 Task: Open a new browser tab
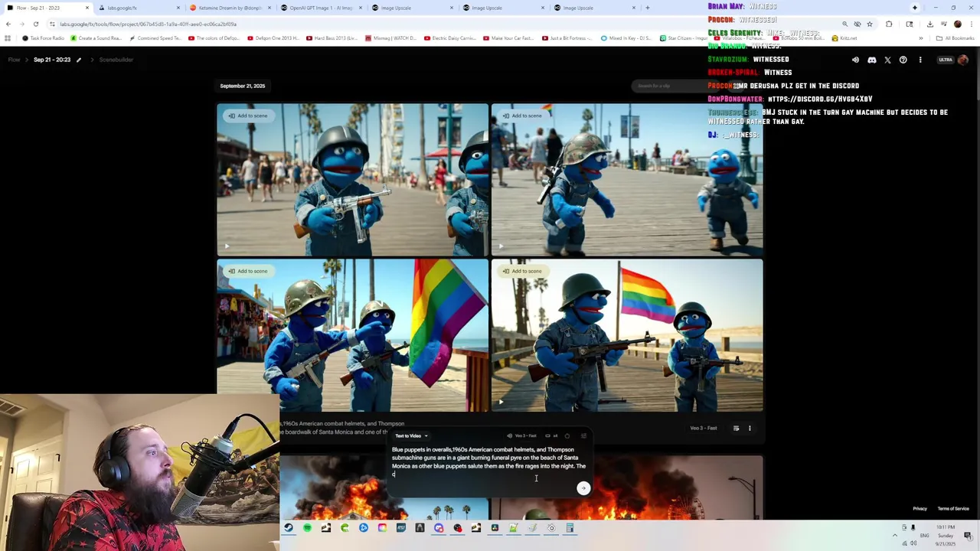[647, 8]
